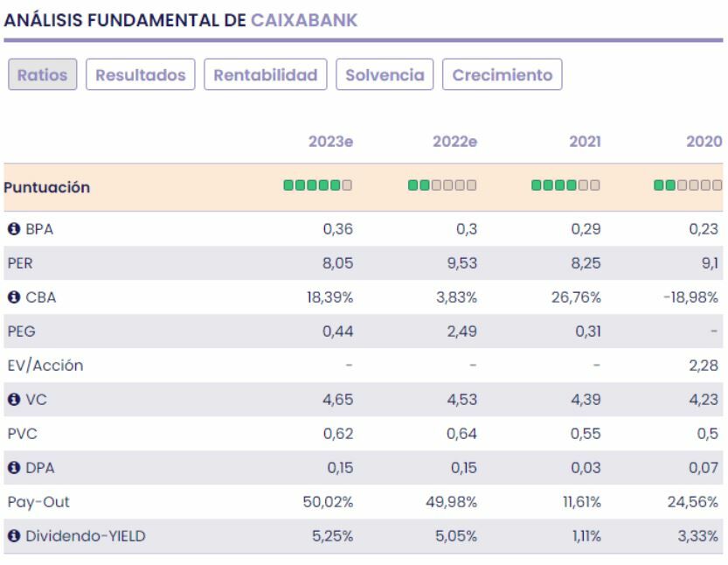Click the 2022e column header
The image size is (728, 565).
454,142
